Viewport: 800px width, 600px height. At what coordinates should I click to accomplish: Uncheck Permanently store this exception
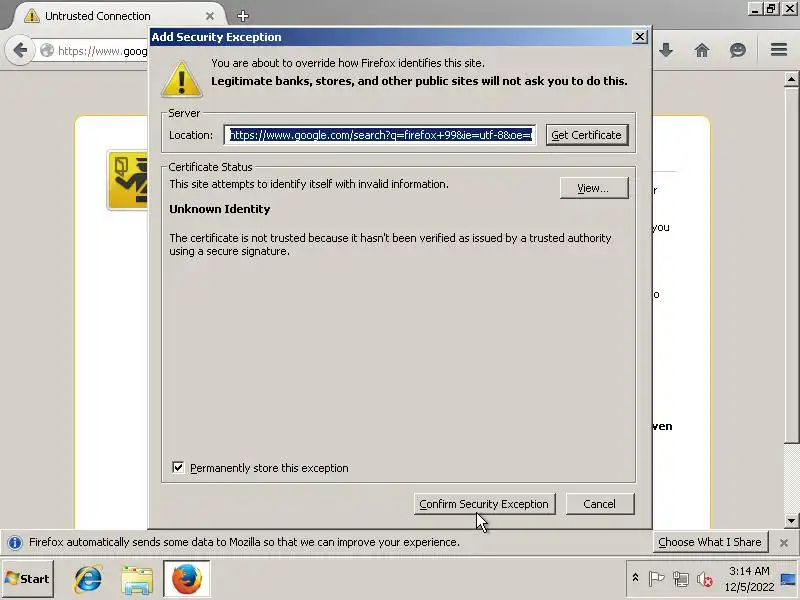[178, 467]
